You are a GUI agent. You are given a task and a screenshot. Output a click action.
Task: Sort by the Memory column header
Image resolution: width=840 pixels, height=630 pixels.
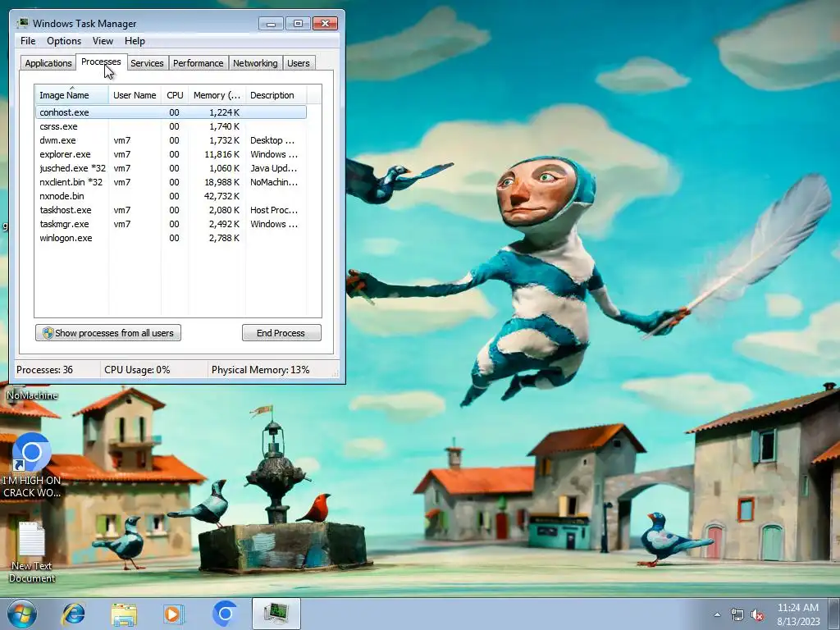point(217,95)
